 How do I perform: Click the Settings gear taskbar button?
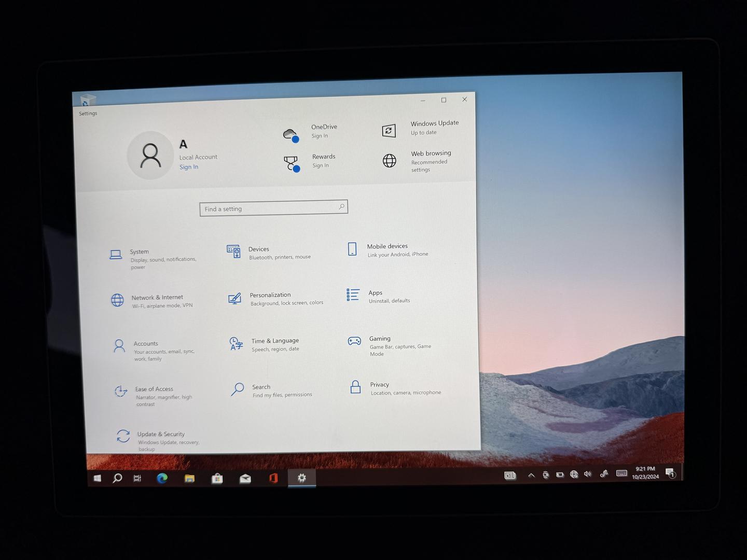point(301,478)
